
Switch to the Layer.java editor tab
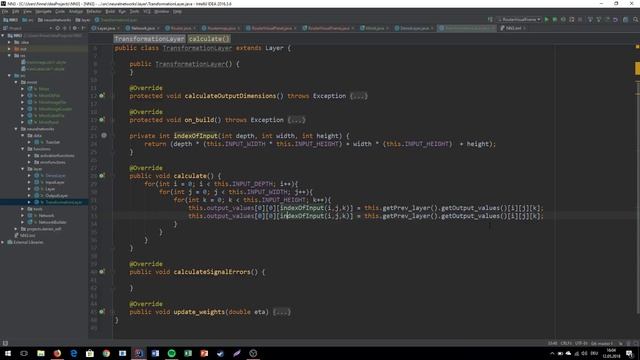click(x=105, y=28)
